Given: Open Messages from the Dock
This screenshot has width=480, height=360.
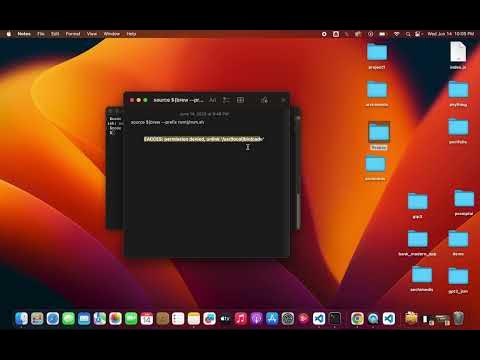Looking at the screenshot, I should point(68,319).
